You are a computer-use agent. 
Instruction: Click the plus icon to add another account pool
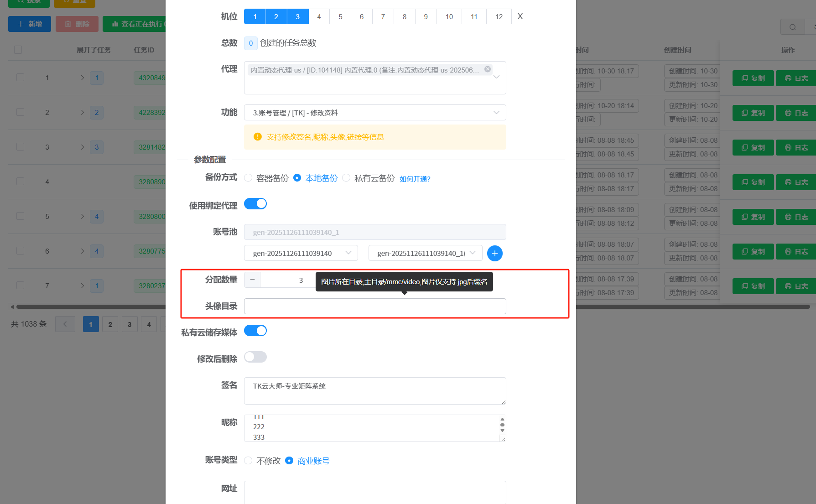pos(494,253)
